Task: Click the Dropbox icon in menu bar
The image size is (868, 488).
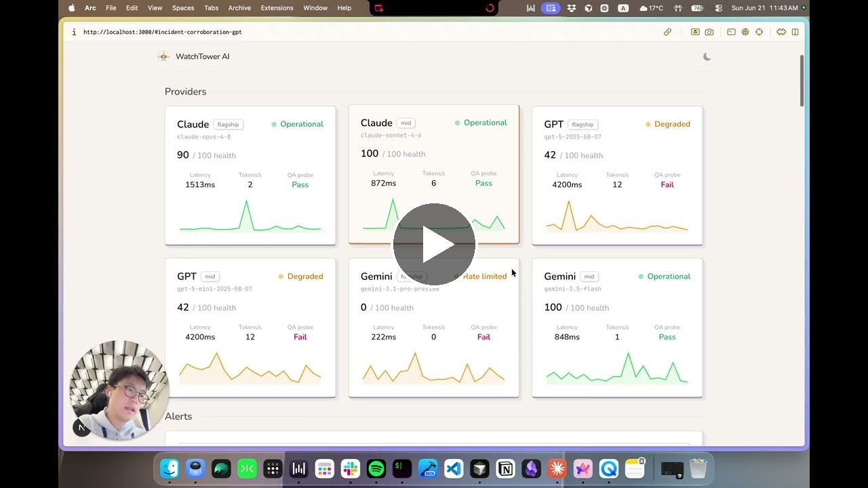Action: point(572,8)
